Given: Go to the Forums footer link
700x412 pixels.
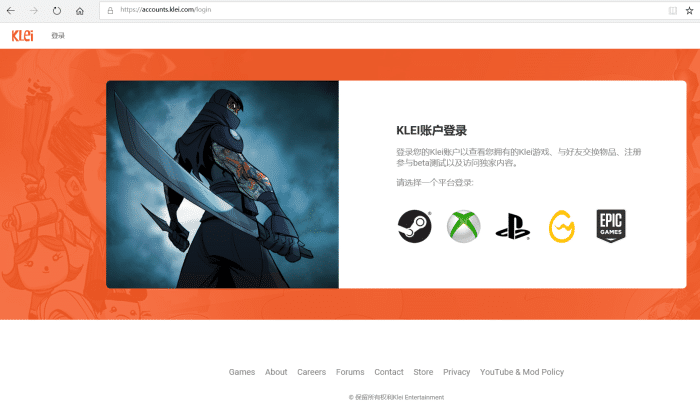Looking at the screenshot, I should (350, 372).
